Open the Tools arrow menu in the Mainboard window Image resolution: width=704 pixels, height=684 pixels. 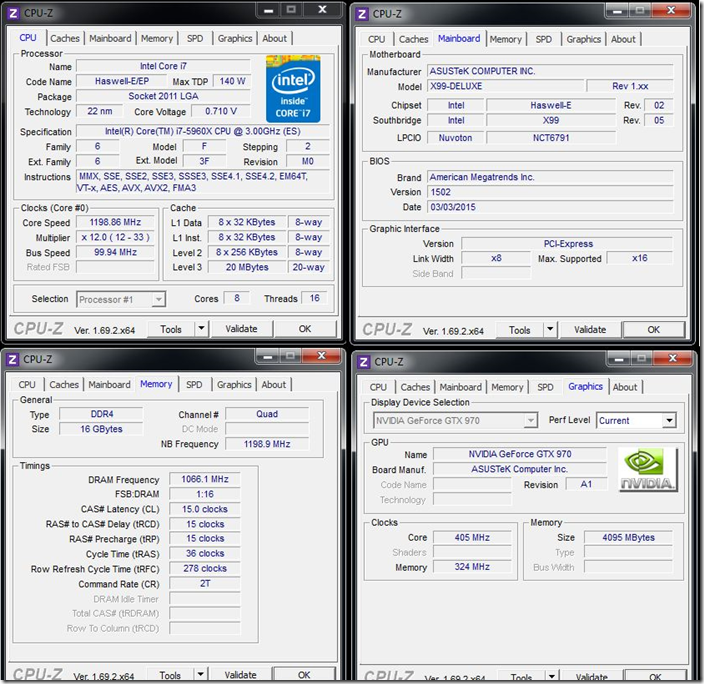click(550, 330)
